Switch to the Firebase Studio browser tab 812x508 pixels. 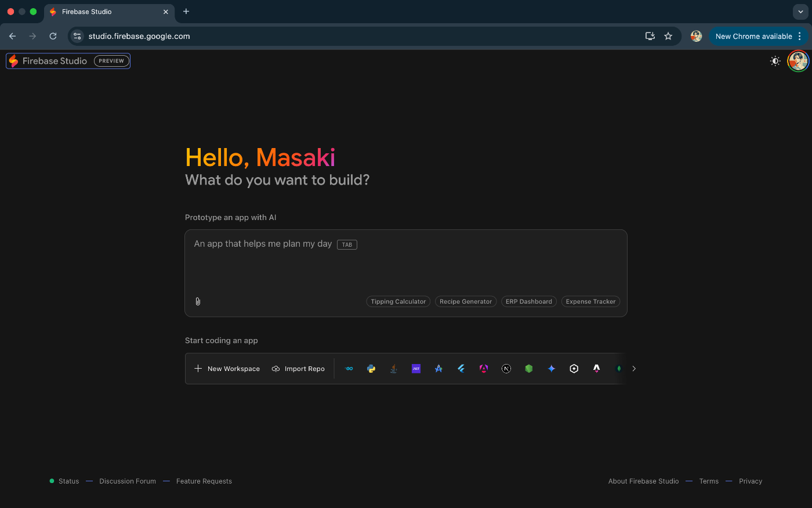104,12
